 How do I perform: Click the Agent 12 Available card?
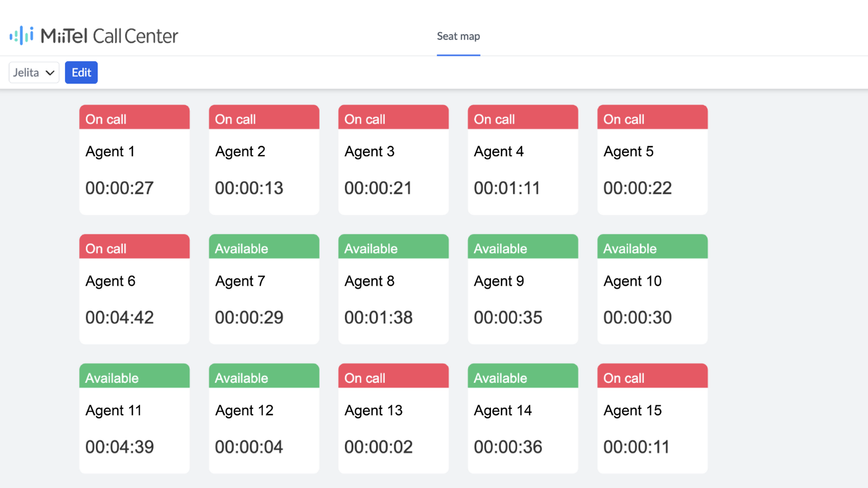(264, 418)
